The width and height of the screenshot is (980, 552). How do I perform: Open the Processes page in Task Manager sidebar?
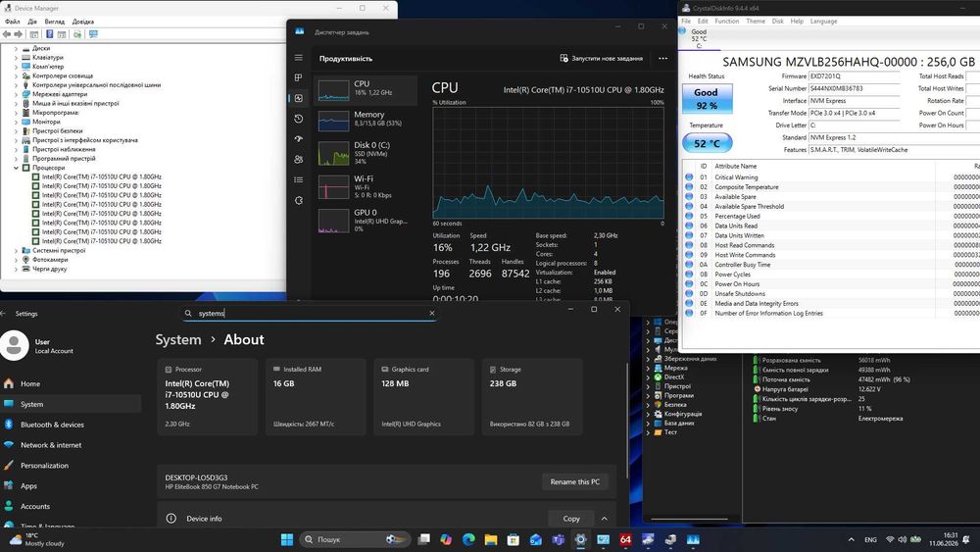point(298,77)
